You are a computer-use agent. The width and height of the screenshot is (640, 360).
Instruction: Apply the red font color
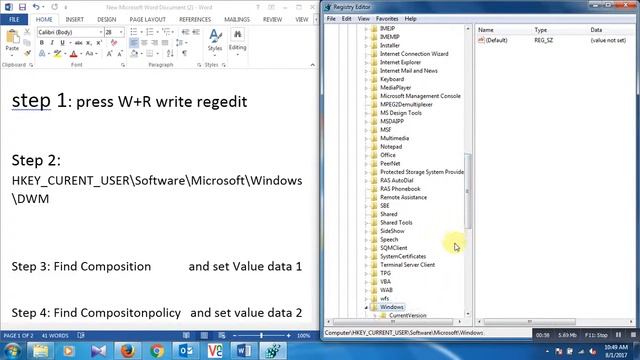[x=73, y=53]
